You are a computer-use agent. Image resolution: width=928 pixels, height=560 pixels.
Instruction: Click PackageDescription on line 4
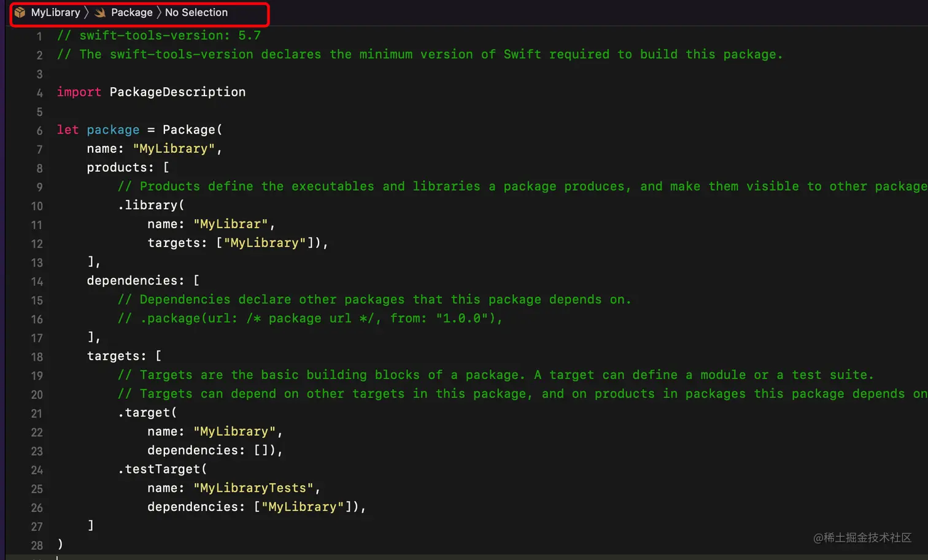click(x=177, y=92)
